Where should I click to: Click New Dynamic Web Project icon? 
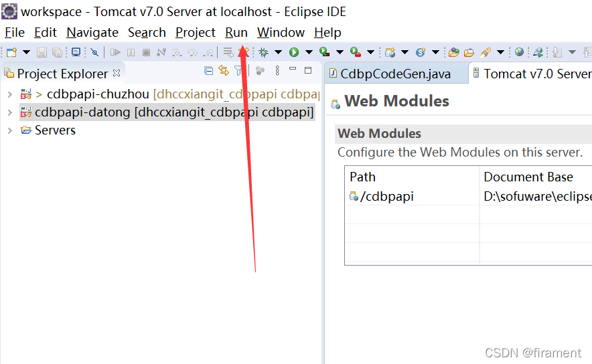pos(390,52)
